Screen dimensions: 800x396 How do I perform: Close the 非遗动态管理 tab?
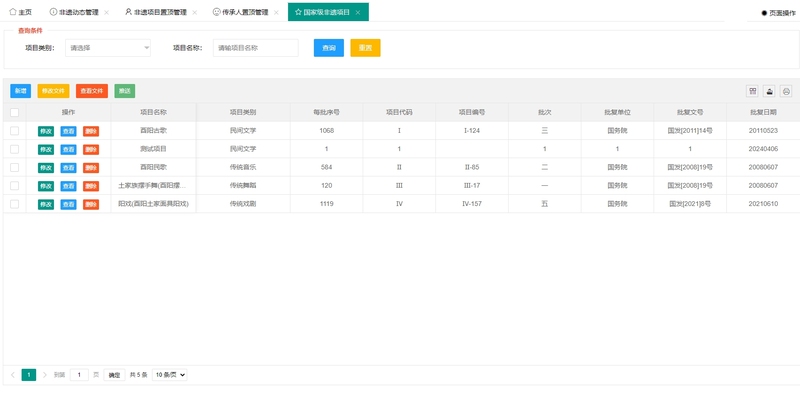tap(106, 12)
